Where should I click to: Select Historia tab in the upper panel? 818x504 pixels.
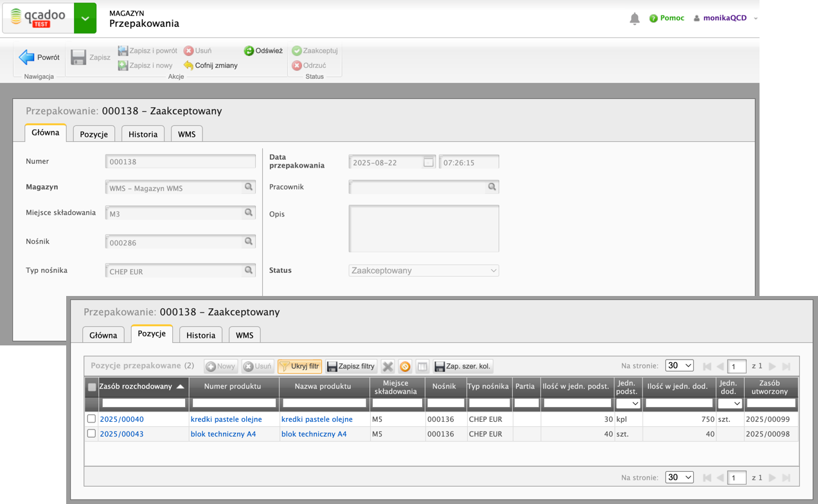pos(143,134)
